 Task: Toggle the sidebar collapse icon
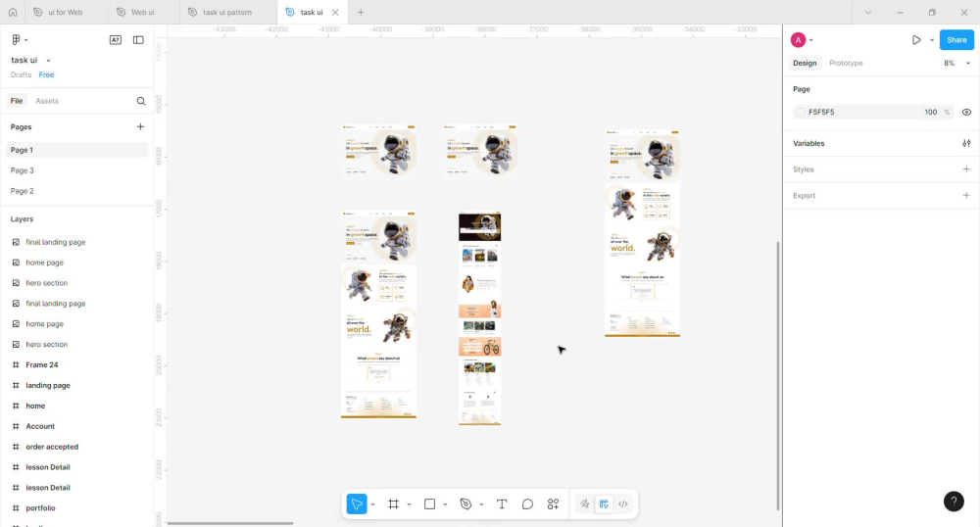(x=138, y=40)
